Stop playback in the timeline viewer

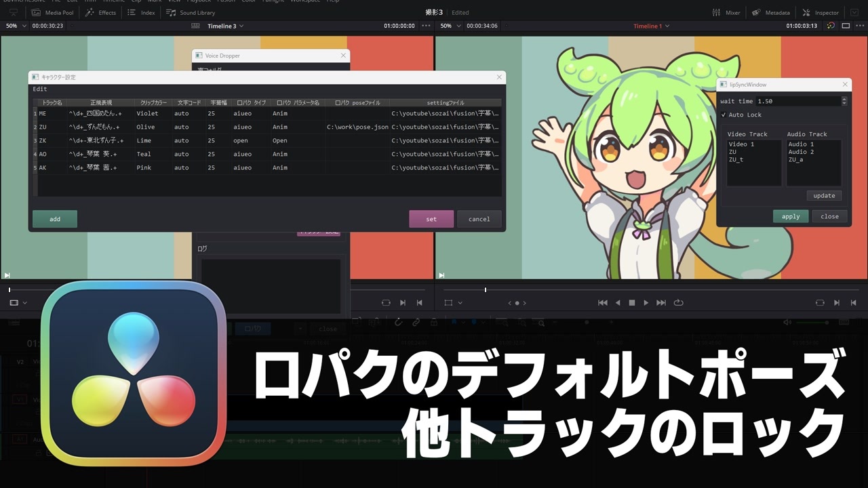point(631,303)
